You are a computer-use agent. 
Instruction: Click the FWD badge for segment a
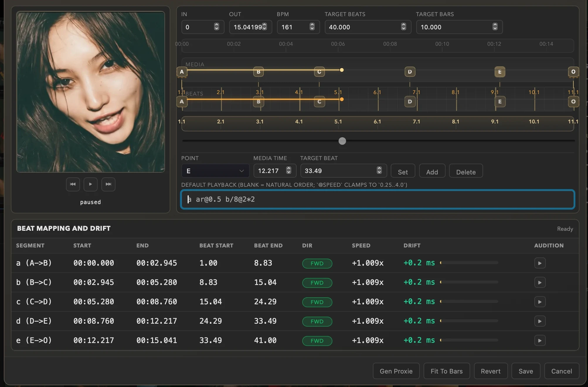(317, 263)
